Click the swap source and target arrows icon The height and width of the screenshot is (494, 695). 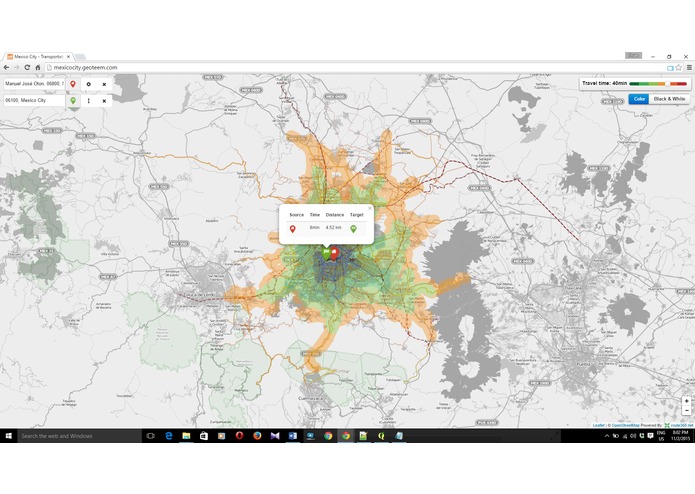point(89,101)
